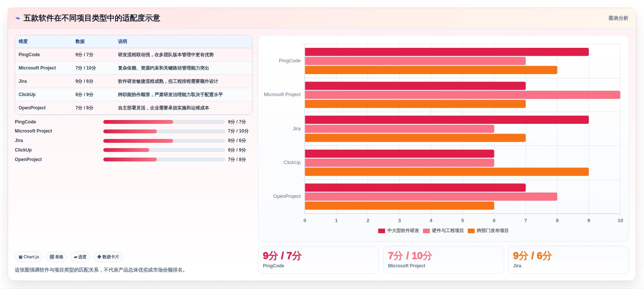Screen dimensions: 644x289
Task: Click OpenProject's pink bar in the chart
Action: pyautogui.click(x=431, y=197)
